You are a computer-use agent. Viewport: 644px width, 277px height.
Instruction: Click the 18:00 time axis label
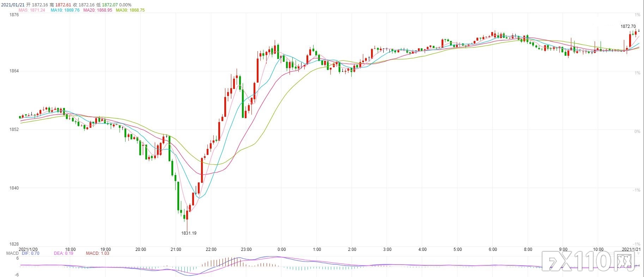[70, 249]
